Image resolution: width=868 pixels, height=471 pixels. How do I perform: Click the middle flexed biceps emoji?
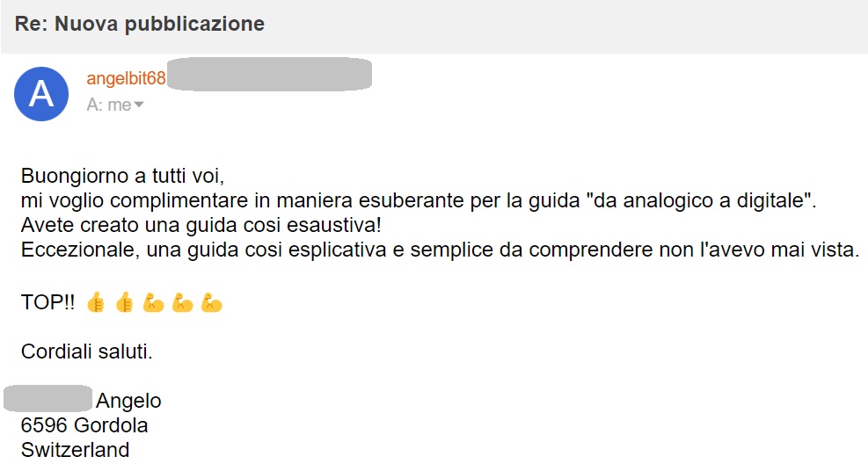pyautogui.click(x=182, y=304)
